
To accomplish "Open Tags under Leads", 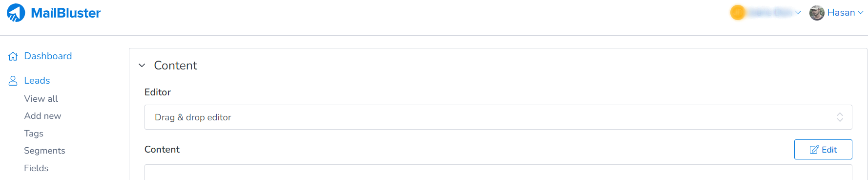I will point(34,134).
